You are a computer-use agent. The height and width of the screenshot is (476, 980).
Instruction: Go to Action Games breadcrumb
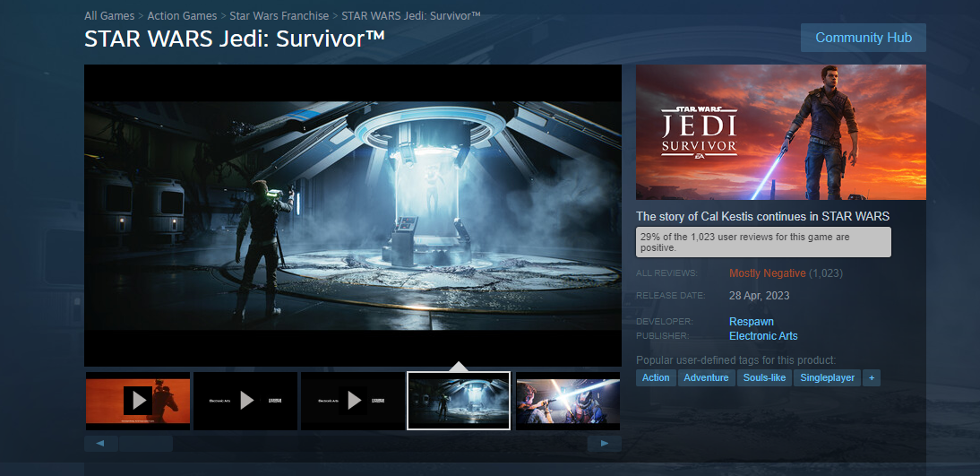182,15
